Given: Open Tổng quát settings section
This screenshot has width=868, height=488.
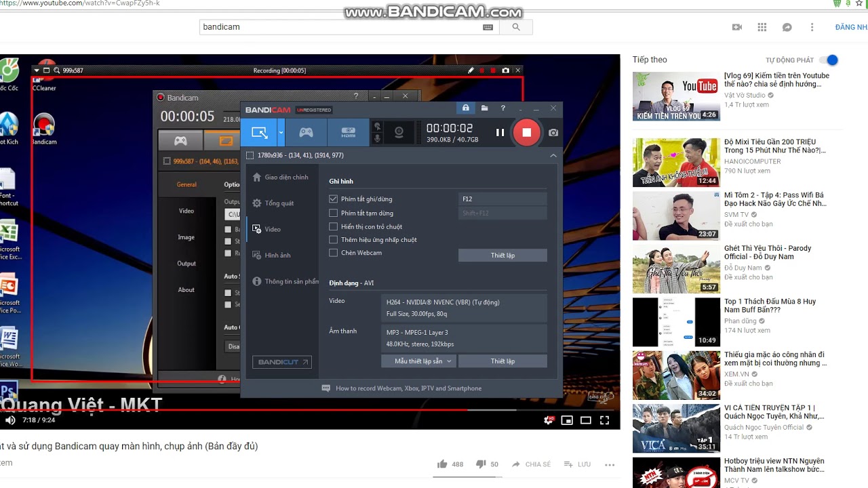Looking at the screenshot, I should point(273,203).
